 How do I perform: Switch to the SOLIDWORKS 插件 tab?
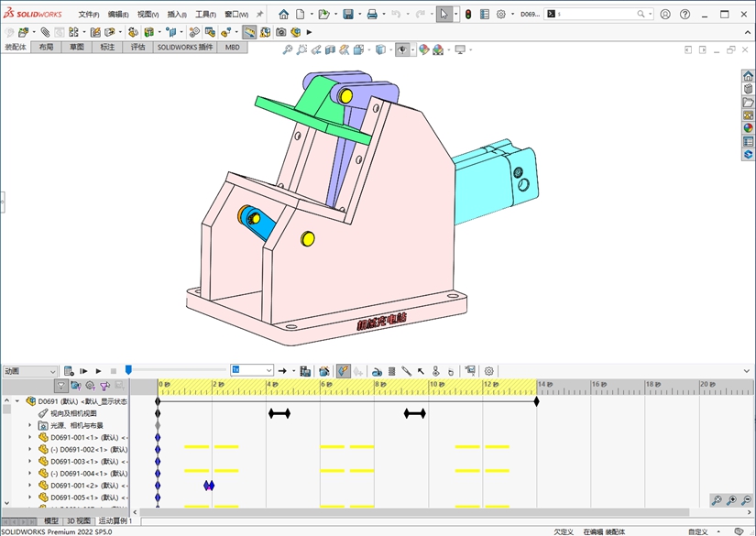[x=185, y=48]
